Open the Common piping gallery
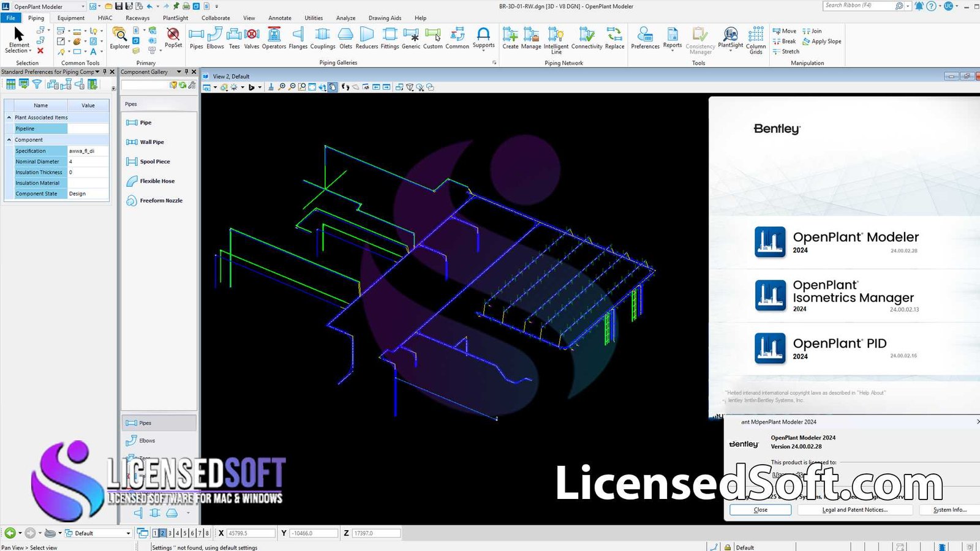Screen dimensions: 980x551 click(x=458, y=38)
